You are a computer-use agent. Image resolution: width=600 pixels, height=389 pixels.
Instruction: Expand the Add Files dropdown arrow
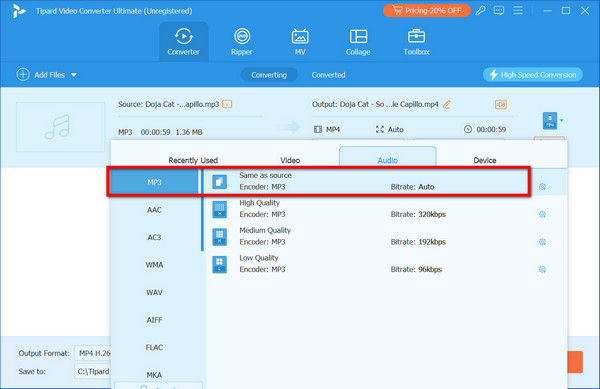click(74, 75)
